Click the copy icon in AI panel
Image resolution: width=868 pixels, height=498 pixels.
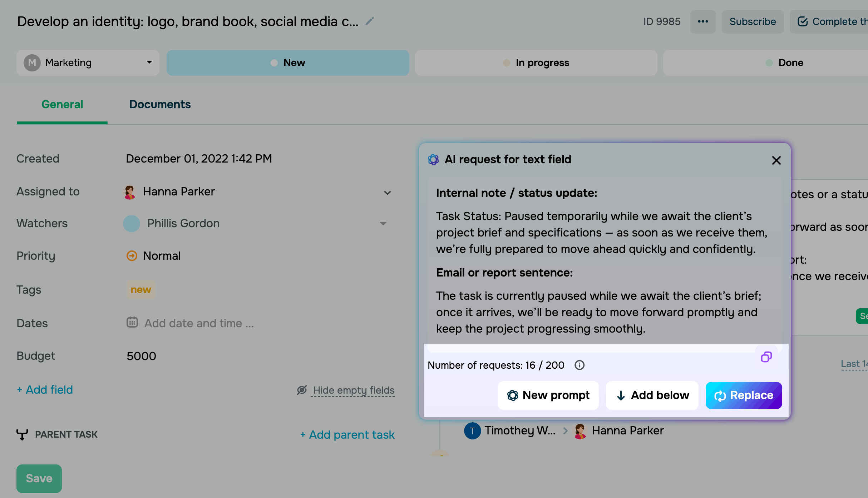[x=766, y=357]
